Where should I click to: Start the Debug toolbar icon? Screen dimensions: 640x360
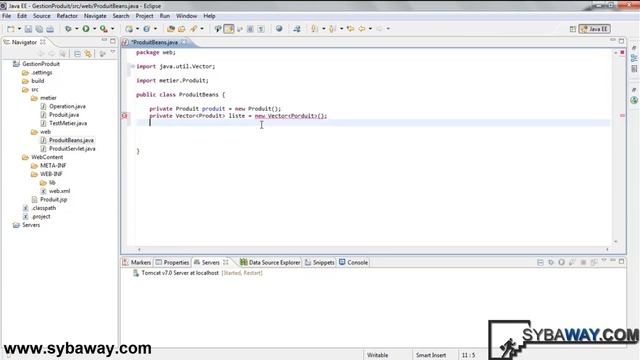click(x=68, y=29)
